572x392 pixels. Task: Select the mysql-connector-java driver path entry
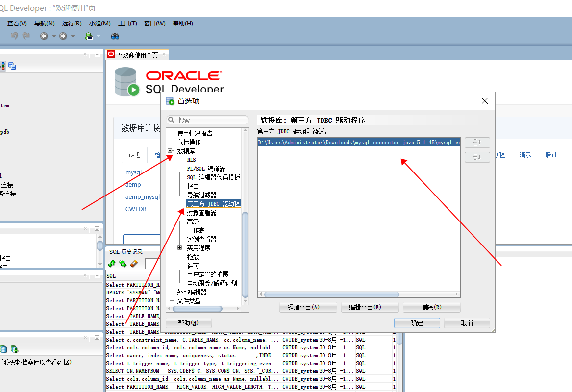click(x=359, y=142)
